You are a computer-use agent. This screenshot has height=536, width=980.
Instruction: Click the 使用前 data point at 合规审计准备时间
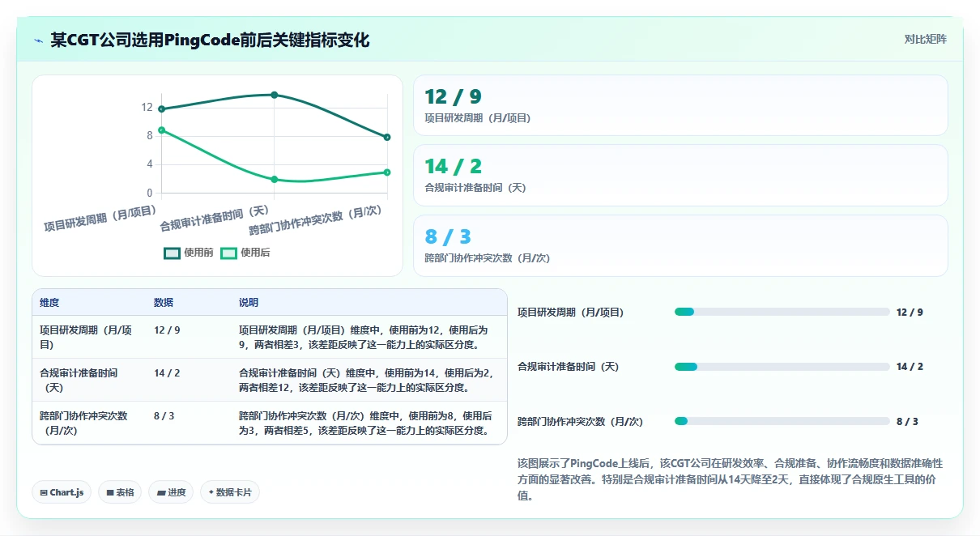pos(275,95)
